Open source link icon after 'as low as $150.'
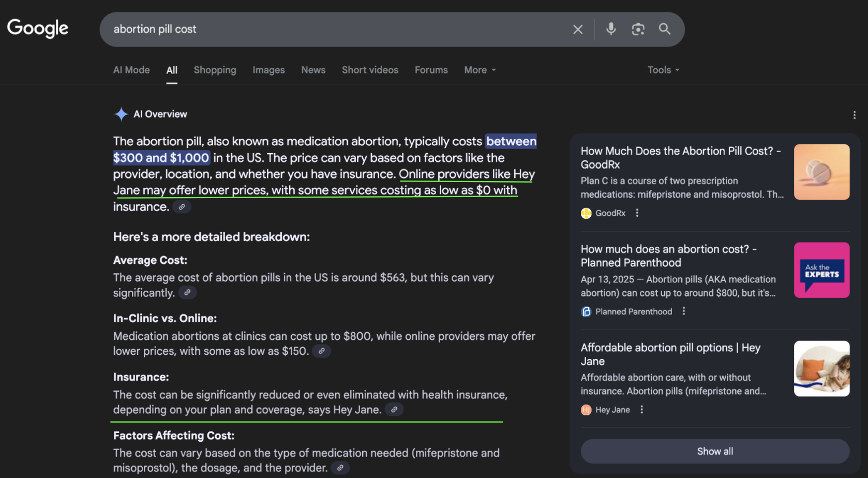Image resolution: width=868 pixels, height=478 pixels. (321, 351)
